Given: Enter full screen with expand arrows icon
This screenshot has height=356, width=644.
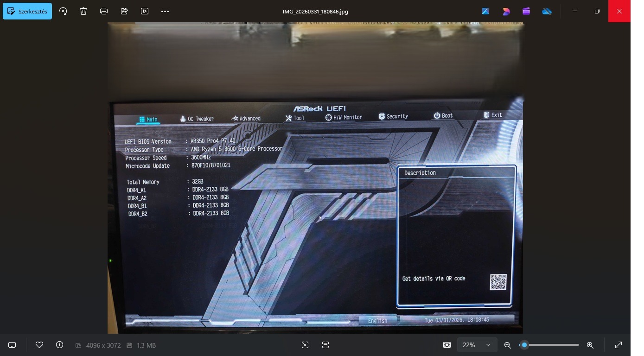Looking at the screenshot, I should 618,345.
